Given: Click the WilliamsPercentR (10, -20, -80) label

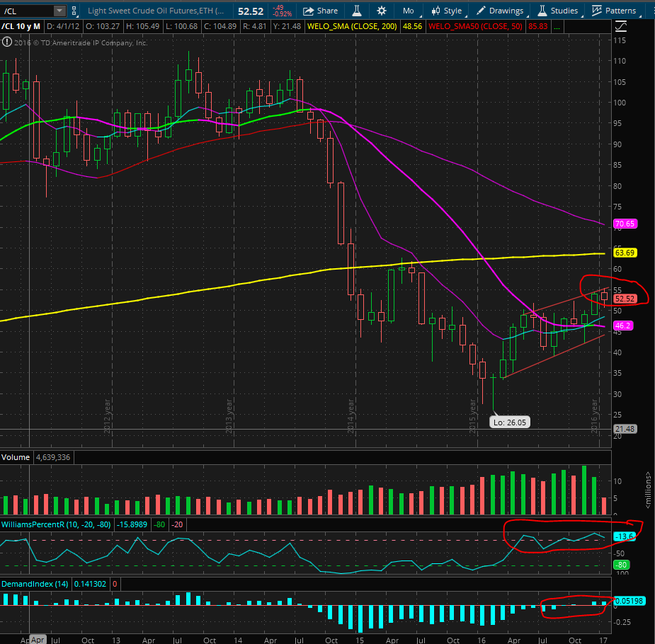Looking at the screenshot, I should click(56, 524).
